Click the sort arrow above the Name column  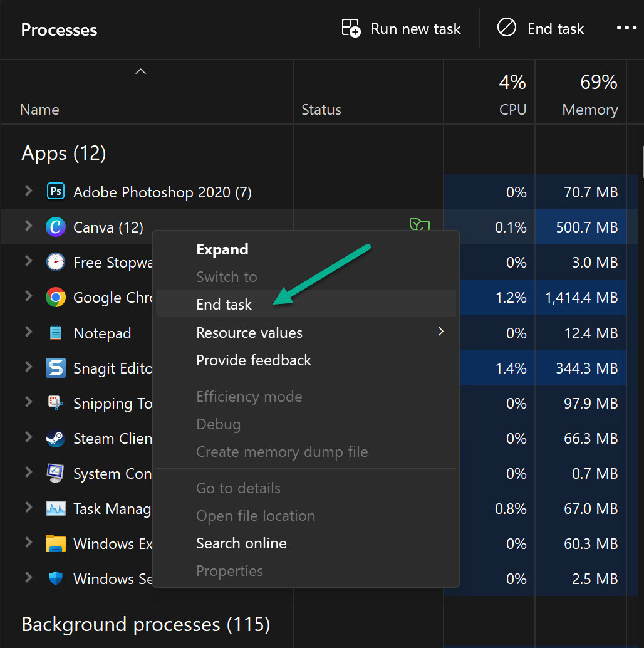[x=141, y=71]
